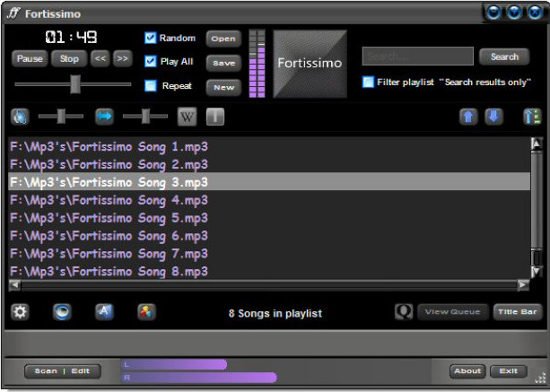The height and width of the screenshot is (392, 550).
Task: Select Fortissimo Song 5.mp3 in the playlist
Action: coord(108,218)
